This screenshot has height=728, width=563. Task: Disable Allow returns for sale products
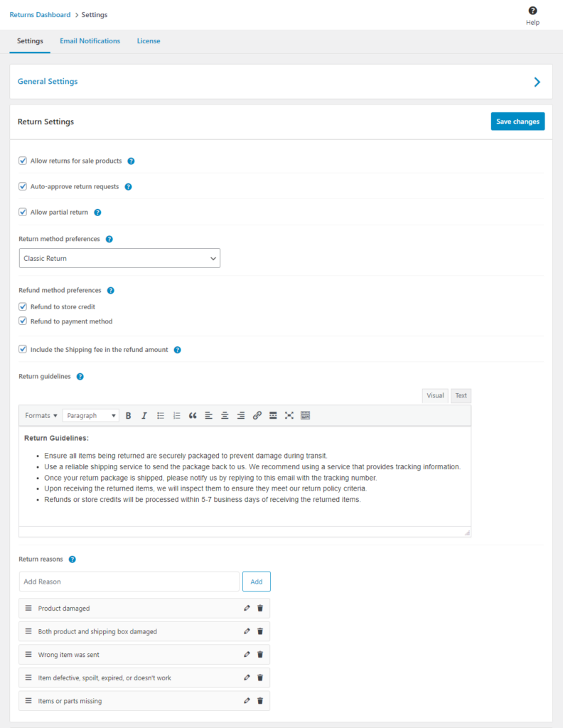(22, 161)
